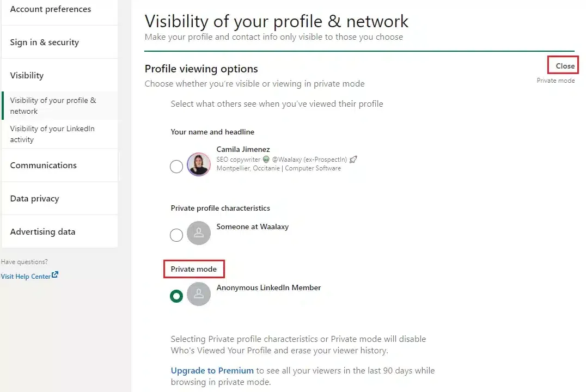Open the Data privacy settings section
Screen dimensions: 586x392
(x=60, y=198)
